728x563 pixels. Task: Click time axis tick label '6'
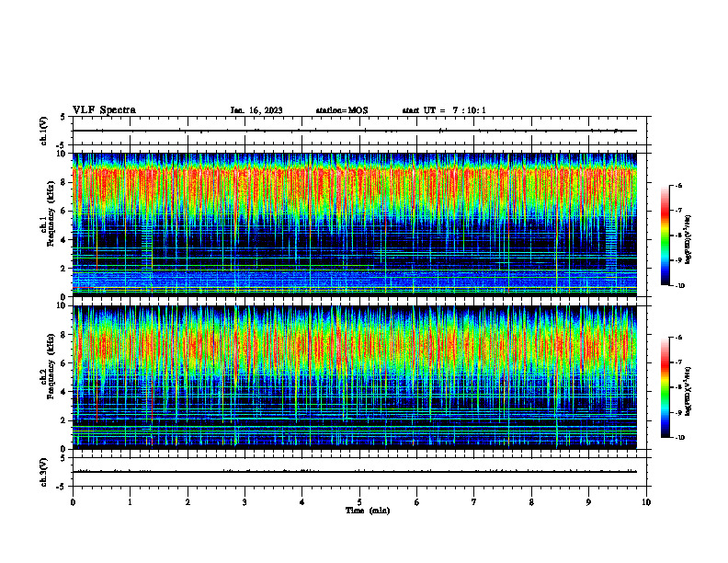point(417,502)
